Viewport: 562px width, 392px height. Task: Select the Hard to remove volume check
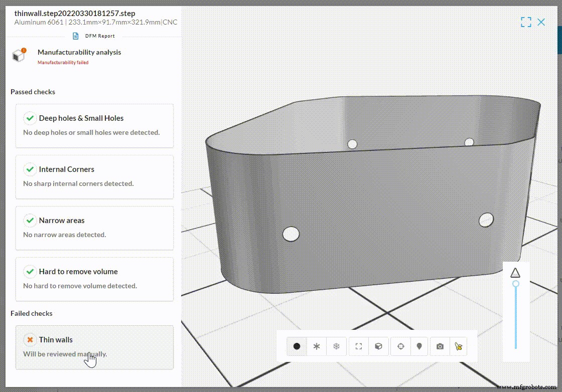94,279
